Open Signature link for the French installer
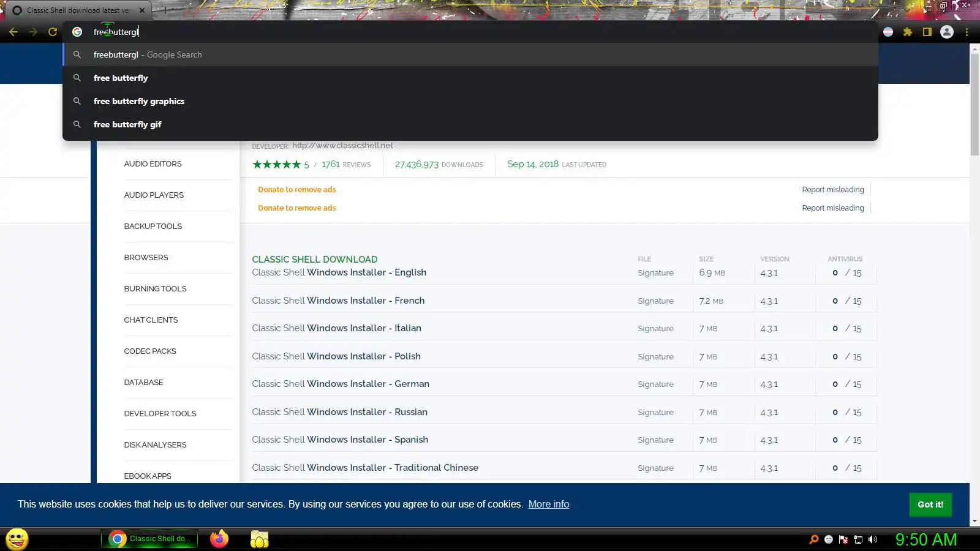The width and height of the screenshot is (980, 551). pos(655,301)
